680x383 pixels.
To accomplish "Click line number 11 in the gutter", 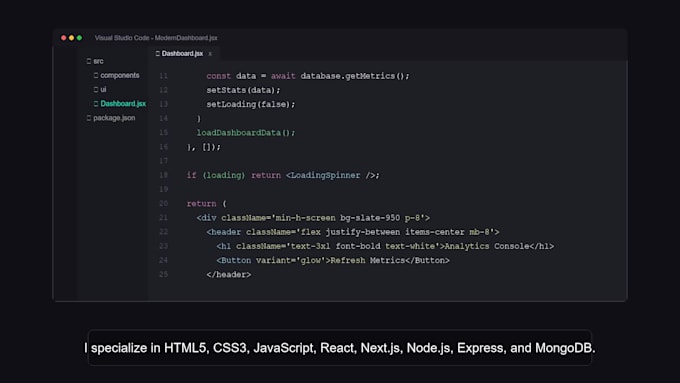I will click(163, 76).
